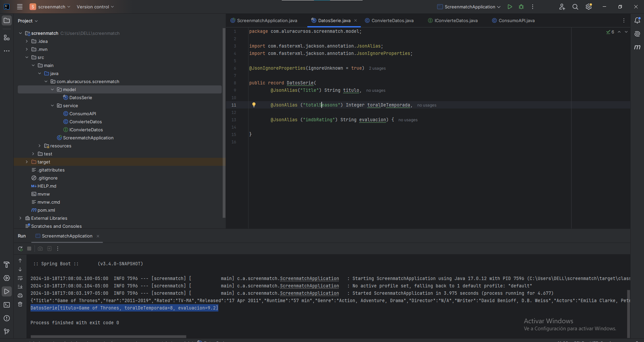Open more tool windows ellipsis in left bar

point(7,51)
